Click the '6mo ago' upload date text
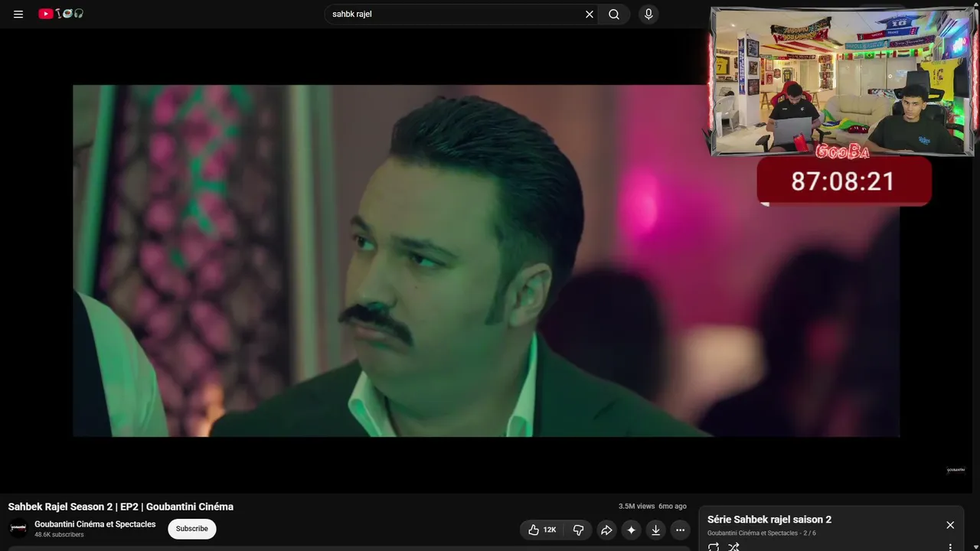980x551 pixels. (x=672, y=507)
